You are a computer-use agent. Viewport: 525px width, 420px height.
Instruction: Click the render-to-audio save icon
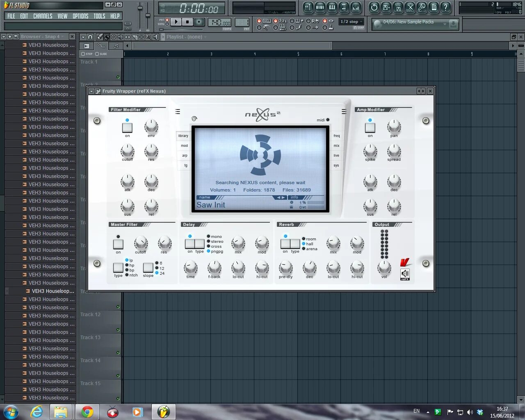pyautogui.click(x=398, y=7)
